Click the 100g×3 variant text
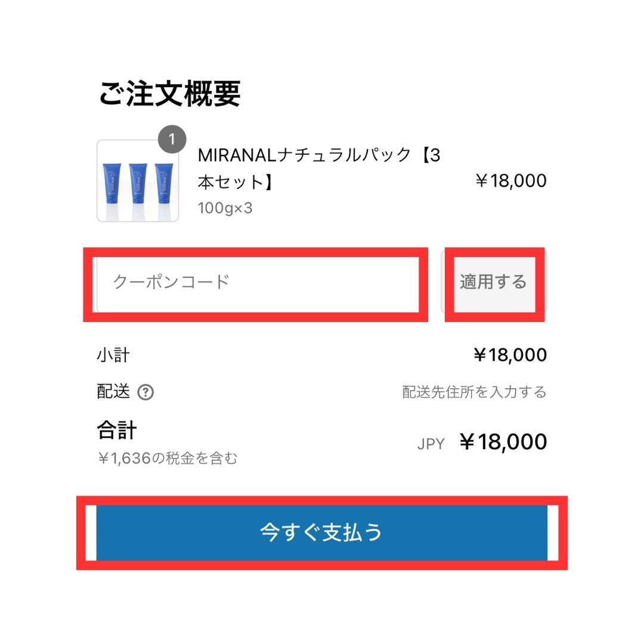 pos(225,209)
